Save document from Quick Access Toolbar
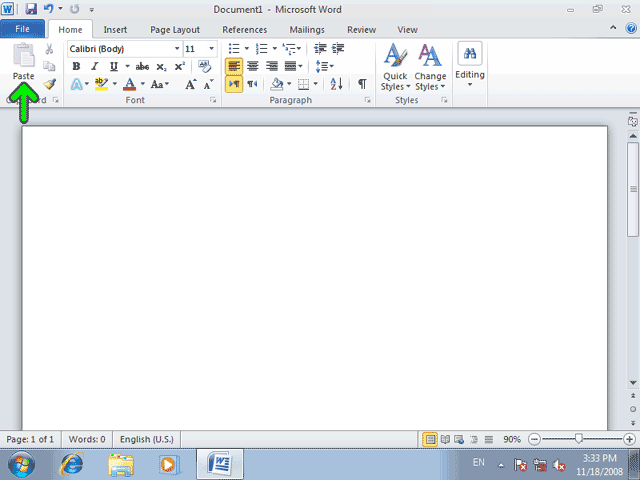The image size is (640, 480). (x=31, y=9)
